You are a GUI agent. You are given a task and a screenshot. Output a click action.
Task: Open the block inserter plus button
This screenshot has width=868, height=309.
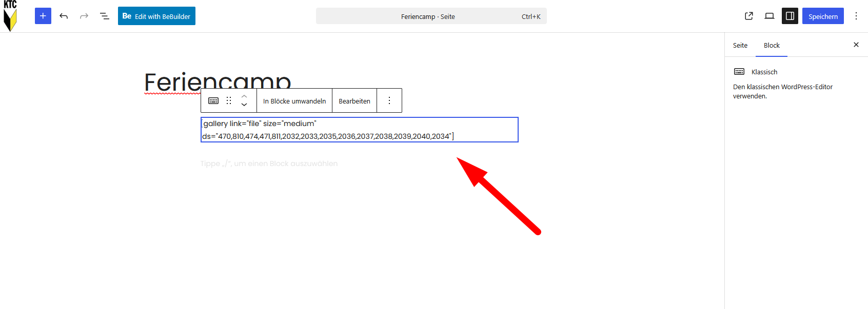[x=43, y=16]
